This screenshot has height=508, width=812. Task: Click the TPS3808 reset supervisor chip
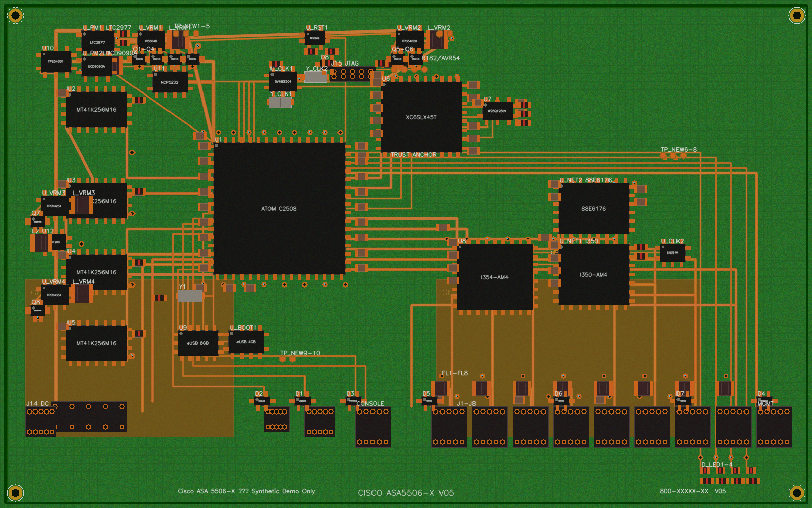315,38
